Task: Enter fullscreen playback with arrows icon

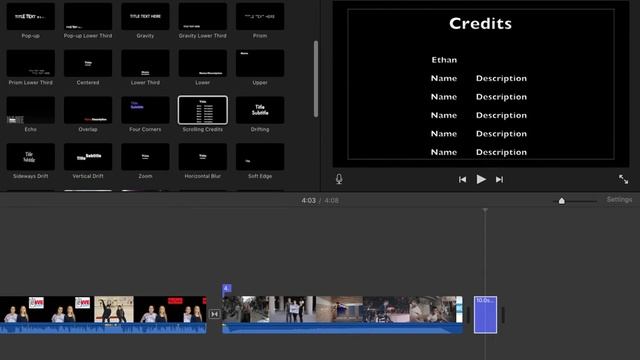Action: tap(623, 179)
